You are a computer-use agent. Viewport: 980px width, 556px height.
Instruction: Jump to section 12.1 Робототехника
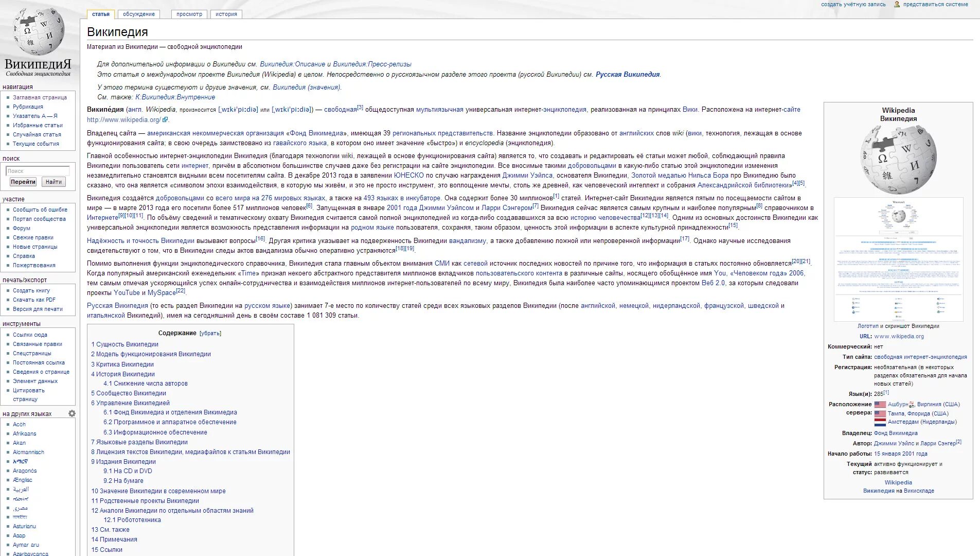tap(132, 520)
